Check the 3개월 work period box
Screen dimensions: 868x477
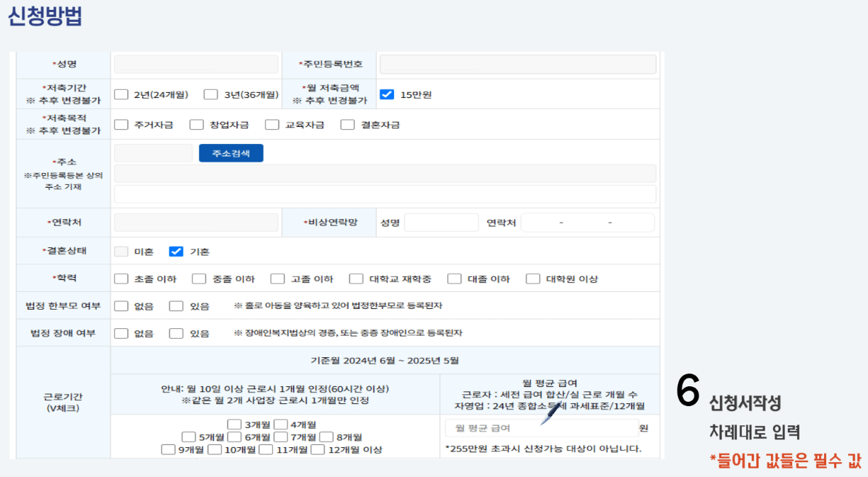coord(235,425)
